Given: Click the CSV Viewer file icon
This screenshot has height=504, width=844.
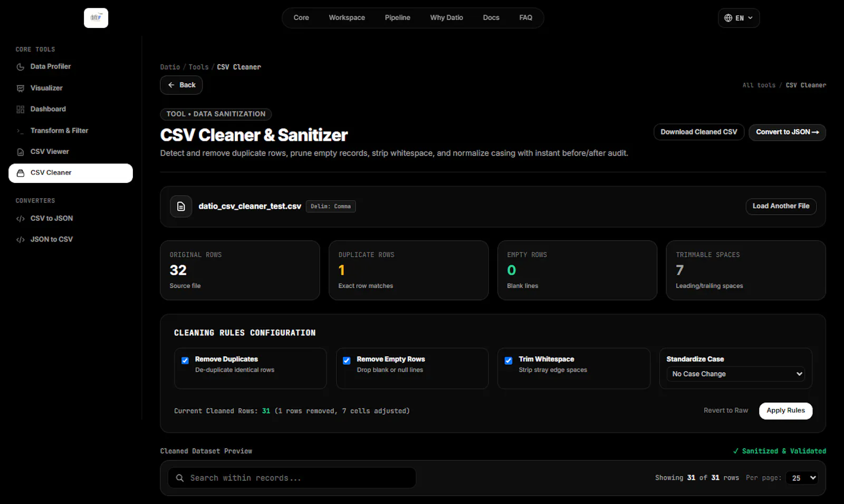Looking at the screenshot, I should click(x=21, y=152).
